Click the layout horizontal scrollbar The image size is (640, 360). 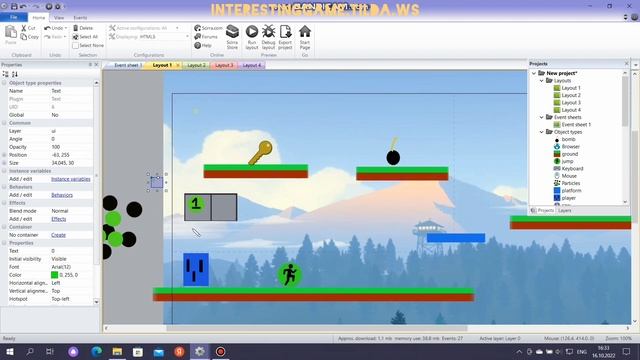tap(316, 328)
